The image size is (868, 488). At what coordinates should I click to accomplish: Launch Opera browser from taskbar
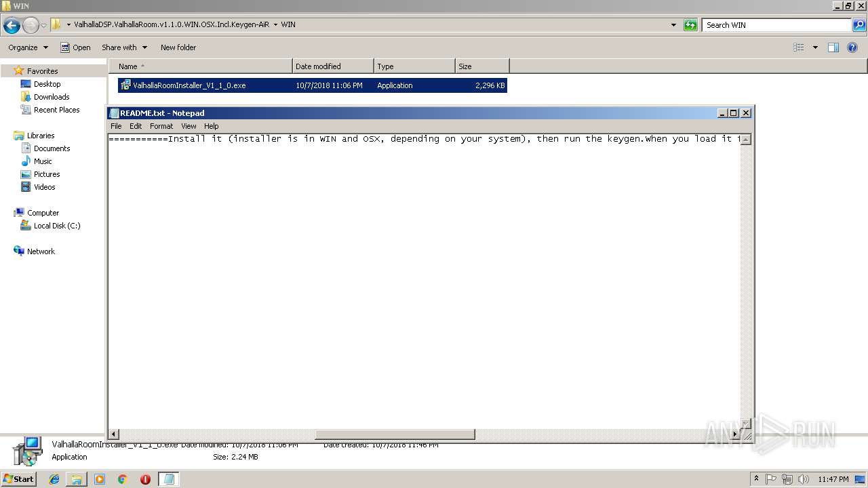145,479
